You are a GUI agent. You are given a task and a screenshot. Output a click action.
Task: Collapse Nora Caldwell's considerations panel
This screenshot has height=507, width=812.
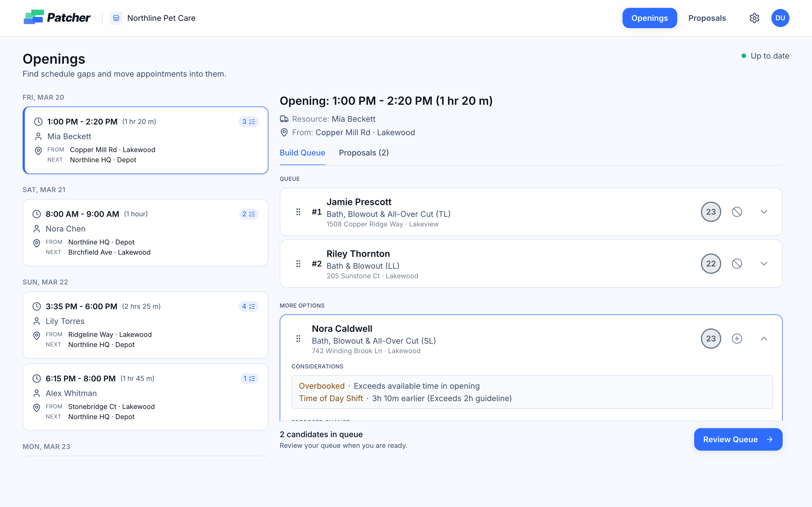(764, 339)
